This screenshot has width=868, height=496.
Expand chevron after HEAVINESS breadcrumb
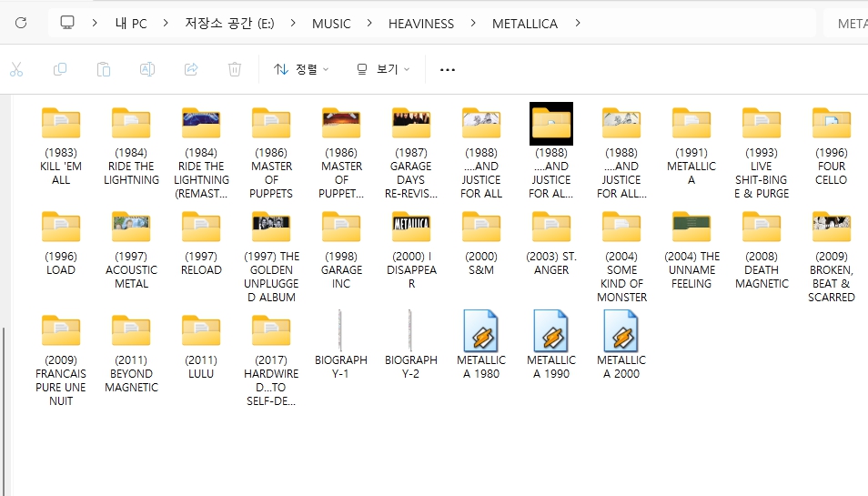[473, 23]
